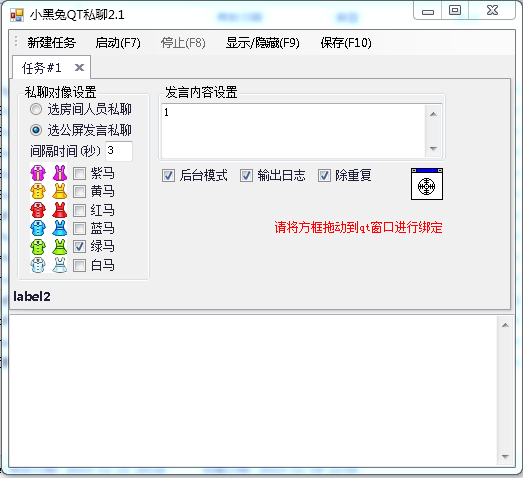Click message box scroll down arrow
This screenshot has width=523, height=478.
[433, 148]
